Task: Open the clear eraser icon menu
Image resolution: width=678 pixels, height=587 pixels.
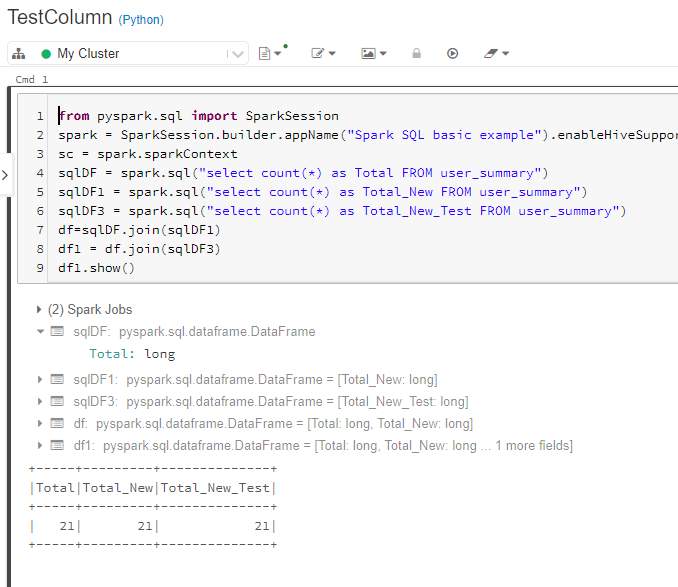Action: pos(496,54)
